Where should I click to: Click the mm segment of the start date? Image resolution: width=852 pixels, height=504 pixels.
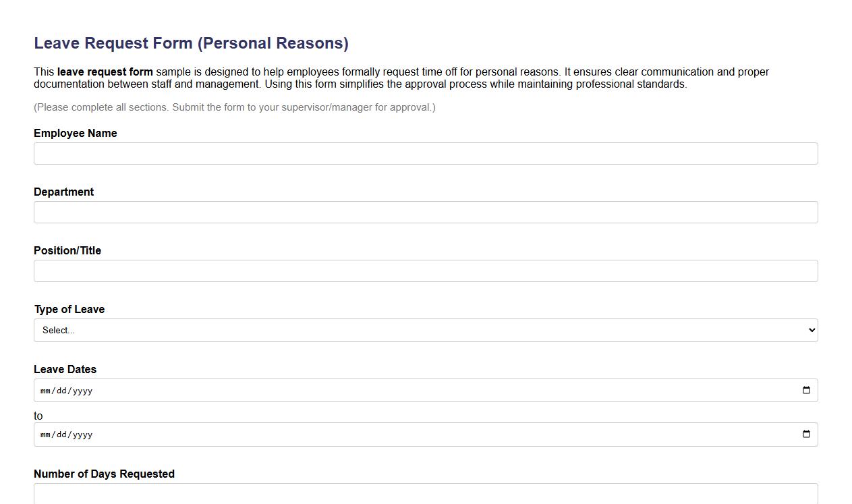46,390
